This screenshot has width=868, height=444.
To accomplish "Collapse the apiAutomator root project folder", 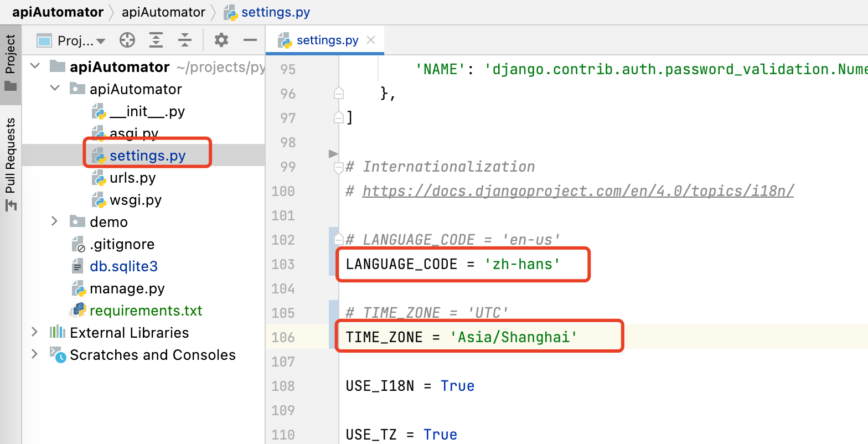I will [35, 66].
